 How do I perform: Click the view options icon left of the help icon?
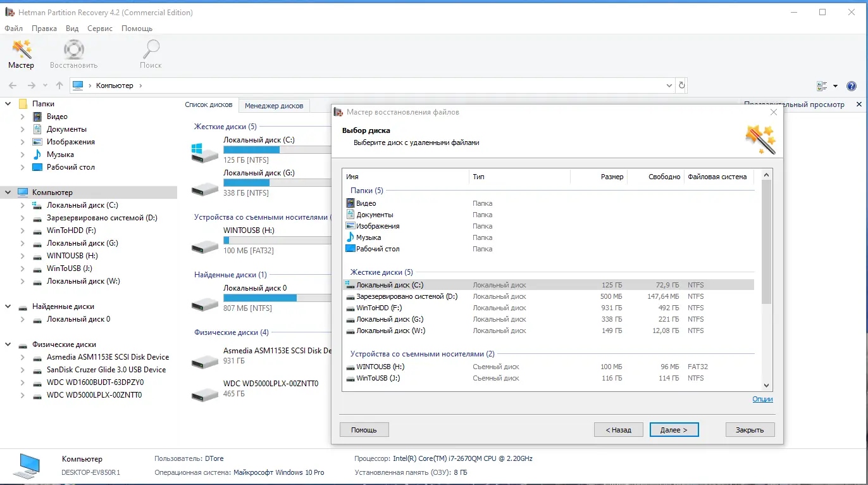[x=822, y=85]
